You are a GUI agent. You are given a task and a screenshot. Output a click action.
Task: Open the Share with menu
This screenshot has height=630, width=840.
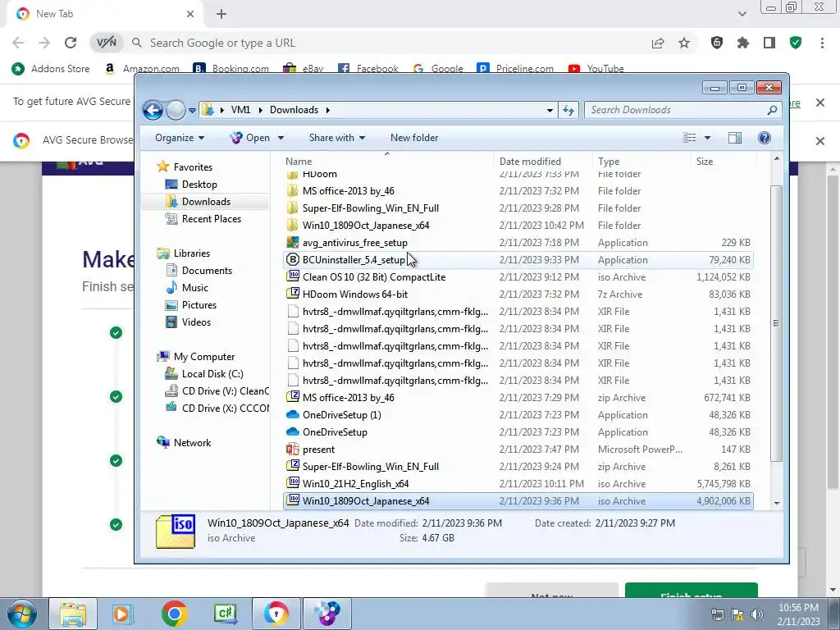coord(336,138)
